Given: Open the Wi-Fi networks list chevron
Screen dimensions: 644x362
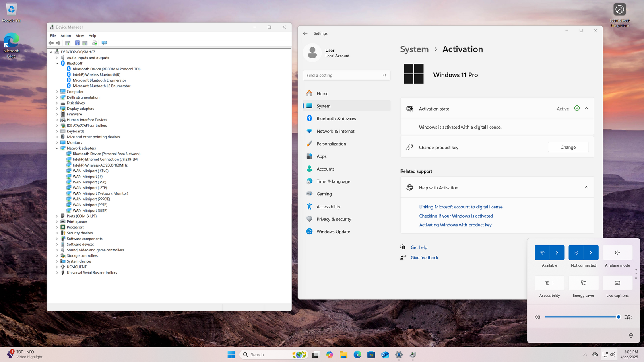Looking at the screenshot, I should coord(557,253).
